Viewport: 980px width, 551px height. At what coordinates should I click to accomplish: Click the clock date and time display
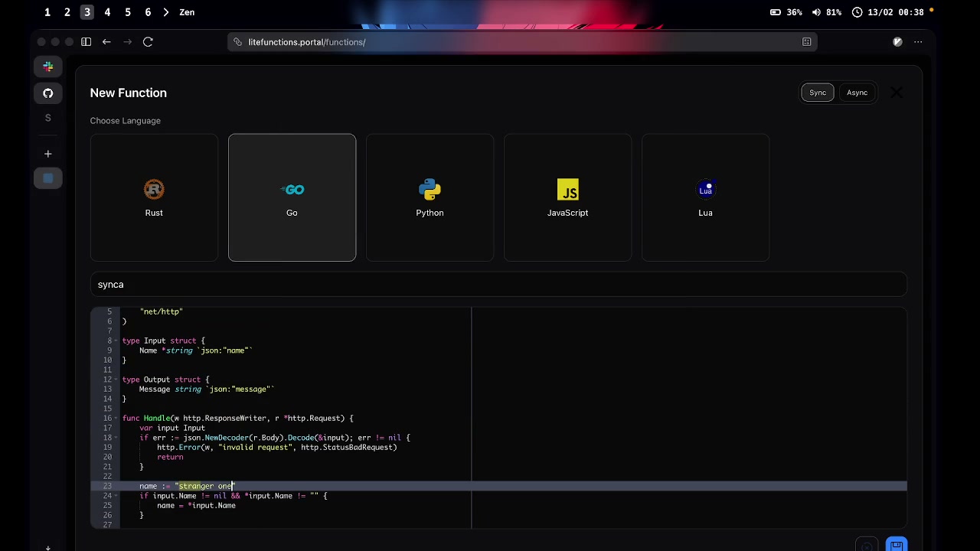pos(888,12)
